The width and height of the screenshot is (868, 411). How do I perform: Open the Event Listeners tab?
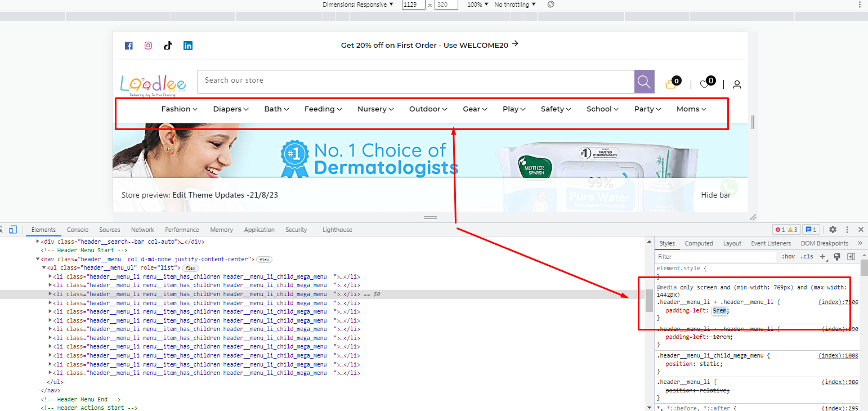[771, 243]
